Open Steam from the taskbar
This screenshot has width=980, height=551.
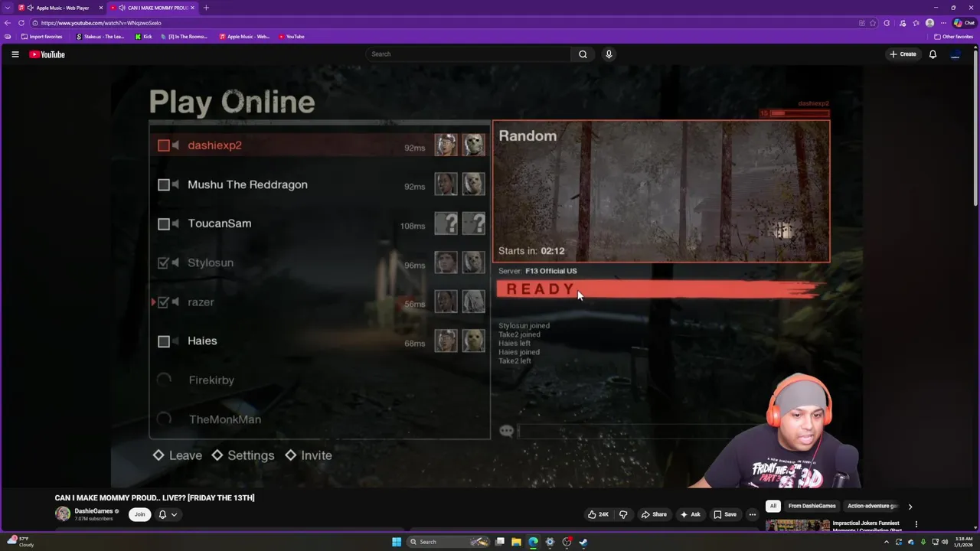point(583,542)
